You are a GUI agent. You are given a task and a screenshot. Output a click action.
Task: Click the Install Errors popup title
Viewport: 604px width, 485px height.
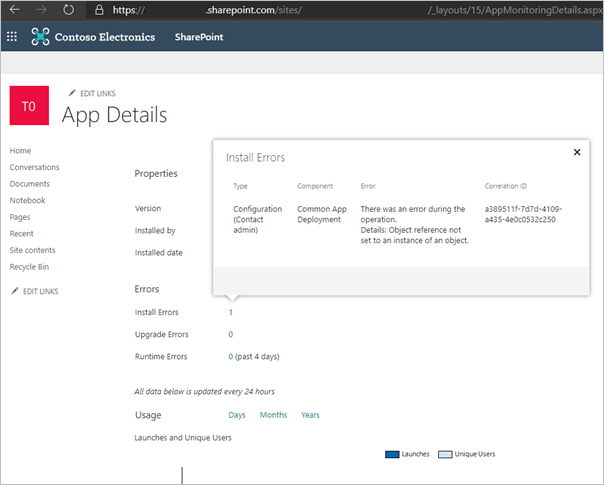coord(255,158)
